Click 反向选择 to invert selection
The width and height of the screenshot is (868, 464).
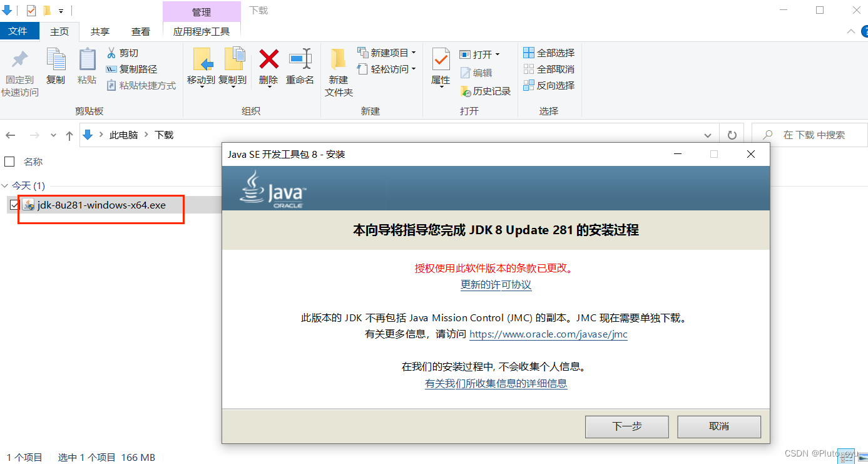549,85
